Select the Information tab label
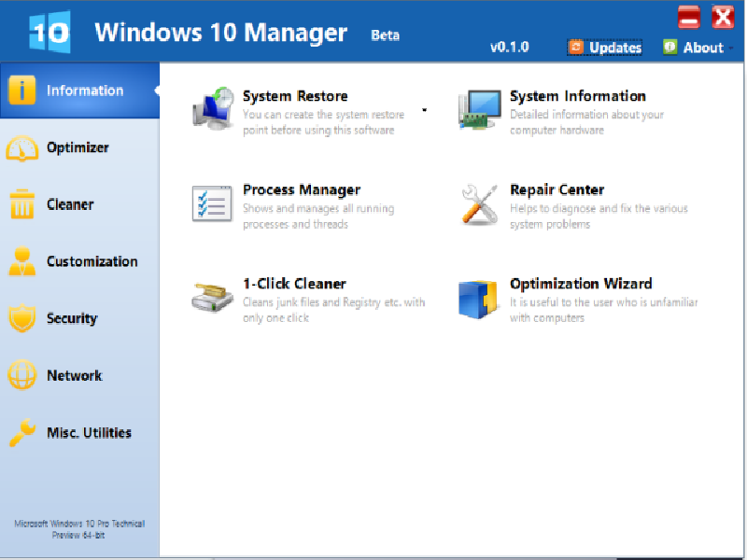The width and height of the screenshot is (747, 560). pyautogui.click(x=85, y=91)
